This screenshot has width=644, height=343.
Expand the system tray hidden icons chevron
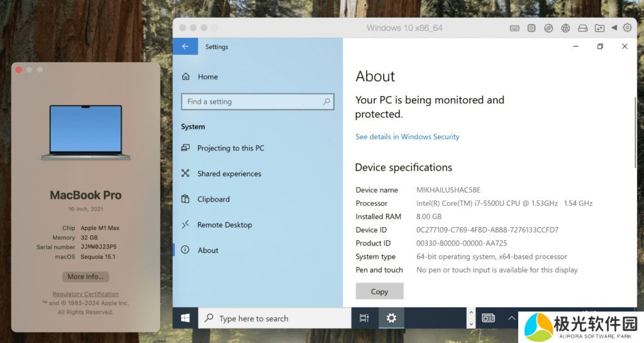512,318
